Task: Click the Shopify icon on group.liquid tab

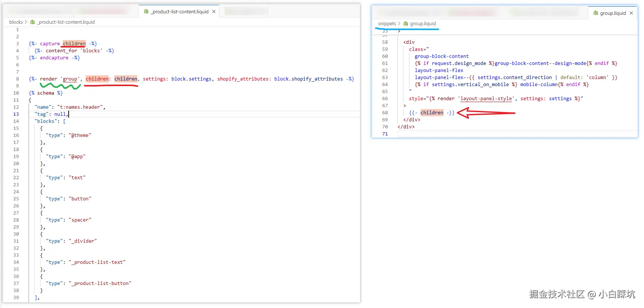Action: coord(596,13)
